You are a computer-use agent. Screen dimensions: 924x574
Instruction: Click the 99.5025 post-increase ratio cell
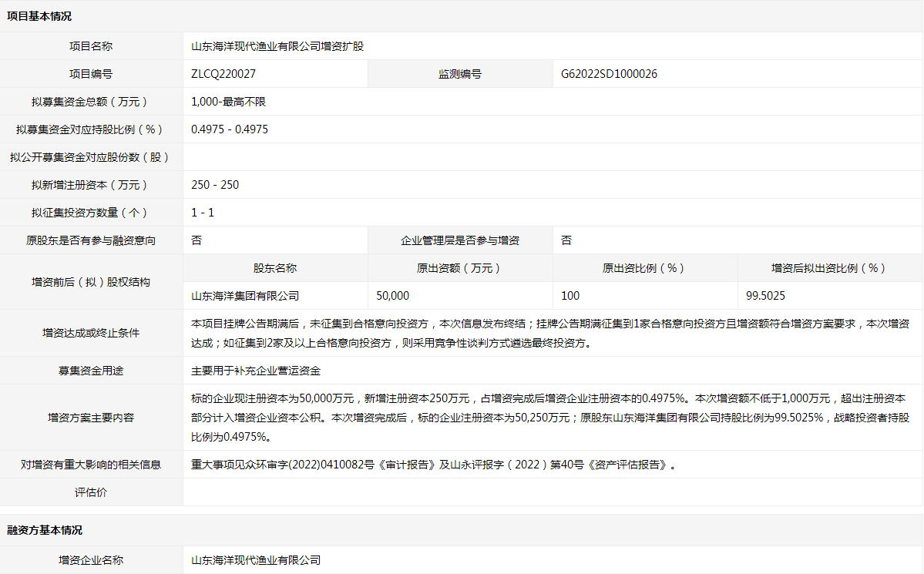click(830, 296)
